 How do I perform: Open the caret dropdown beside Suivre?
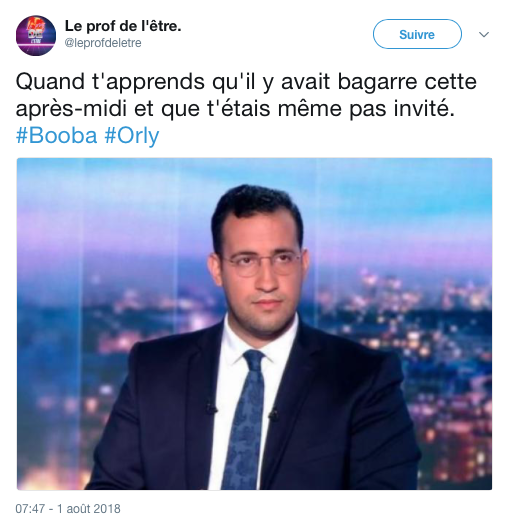[x=483, y=35]
